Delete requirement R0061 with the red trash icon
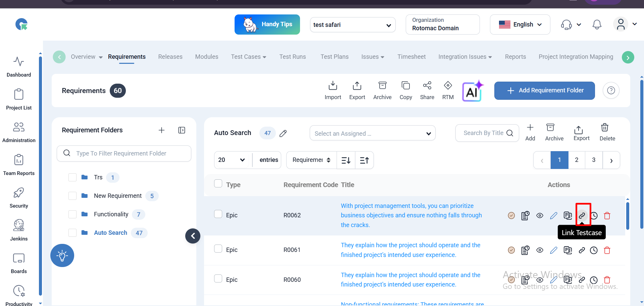 point(607,250)
